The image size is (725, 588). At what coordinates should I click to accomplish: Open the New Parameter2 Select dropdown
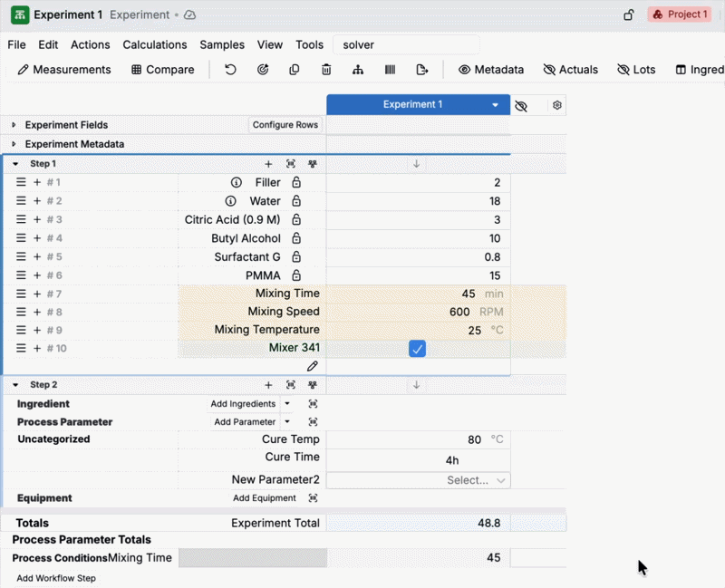point(477,480)
